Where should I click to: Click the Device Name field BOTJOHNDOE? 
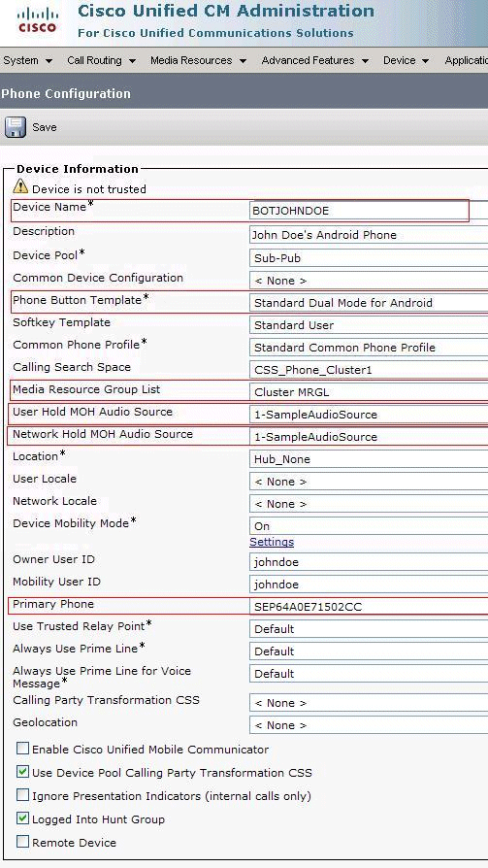(x=369, y=211)
